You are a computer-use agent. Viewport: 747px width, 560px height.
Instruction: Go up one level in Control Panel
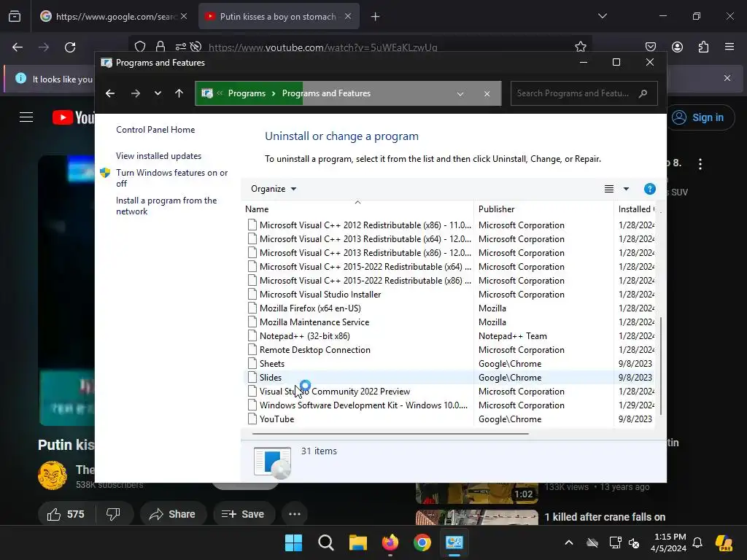(x=179, y=93)
